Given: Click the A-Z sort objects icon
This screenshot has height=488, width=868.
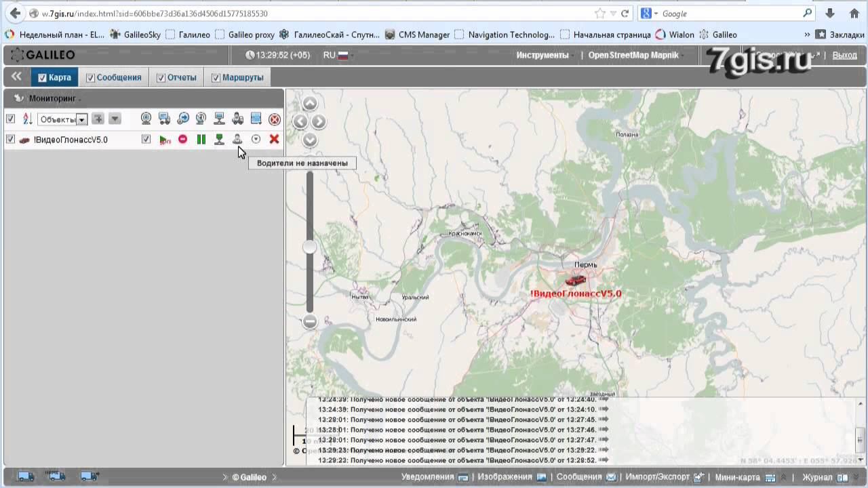Looking at the screenshot, I should (28, 119).
